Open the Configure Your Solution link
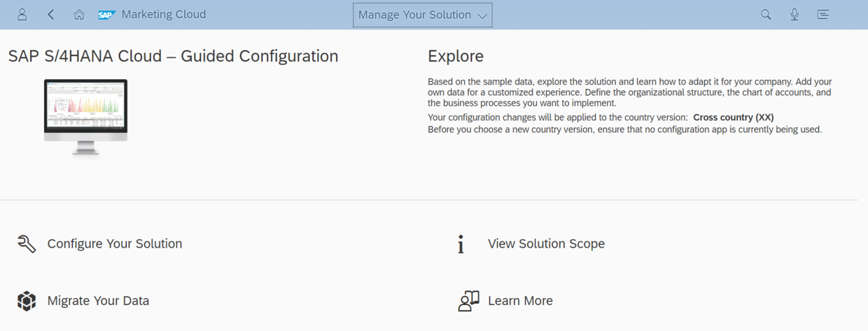Screen dimensions: 868x331 pyautogui.click(x=115, y=244)
